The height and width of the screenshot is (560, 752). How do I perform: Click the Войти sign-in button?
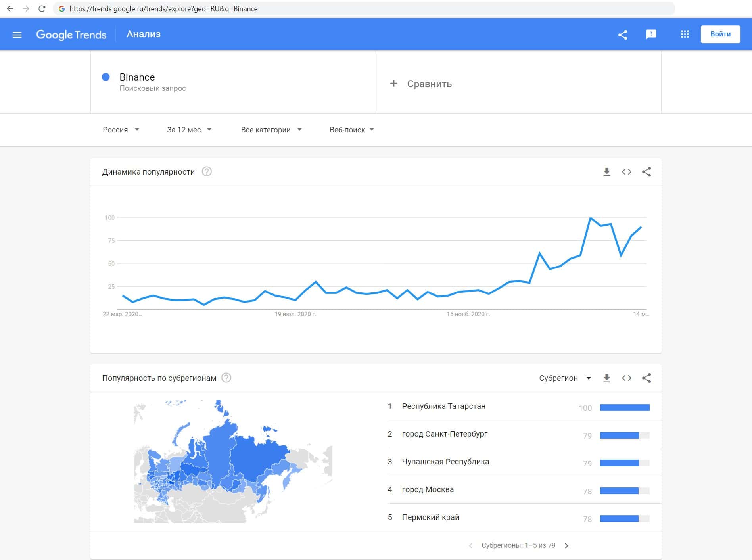tap(720, 35)
